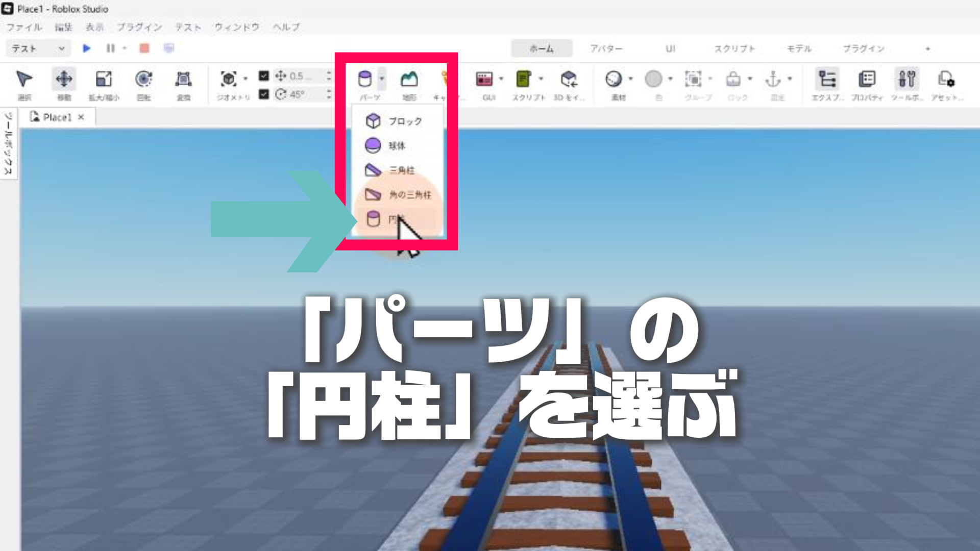The width and height of the screenshot is (980, 551).
Task: Open the エクスプローラ (Explorer) panel icon
Action: [x=827, y=80]
